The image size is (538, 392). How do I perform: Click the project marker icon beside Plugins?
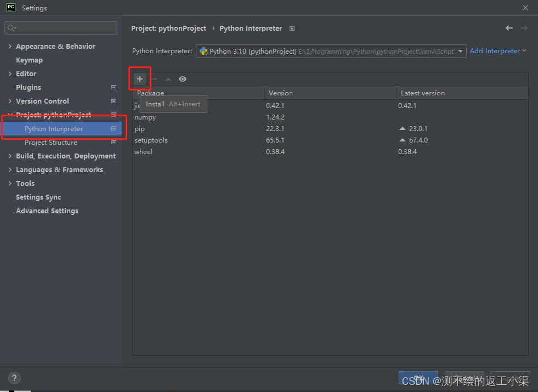[x=114, y=87]
